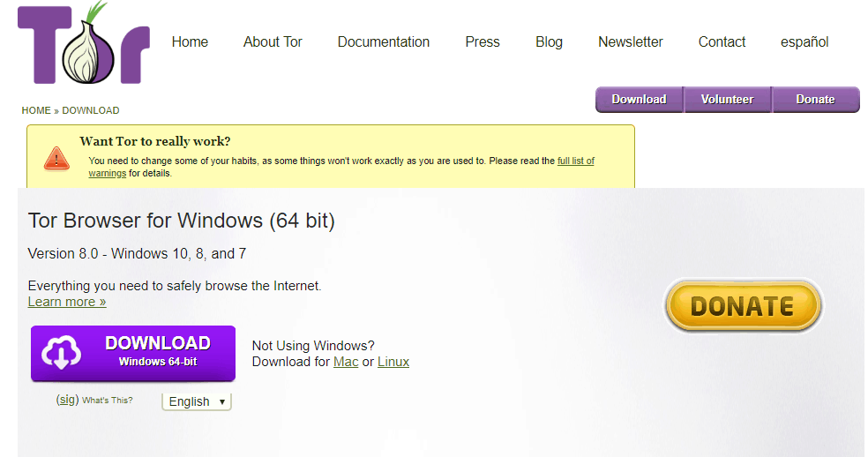The width and height of the screenshot is (868, 457).
Task: Click the 'Version 8.0 - Windows 10, 8, and 7' text
Action: (137, 254)
